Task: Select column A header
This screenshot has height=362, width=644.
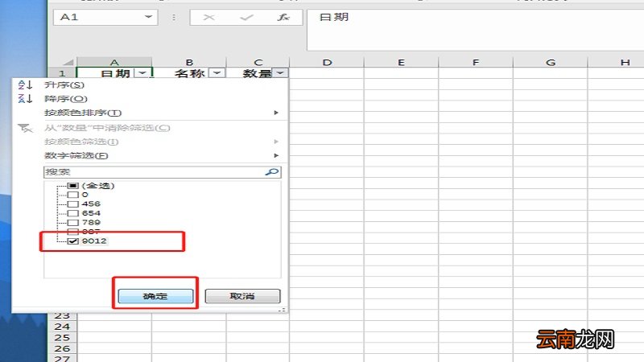Action: click(x=114, y=63)
